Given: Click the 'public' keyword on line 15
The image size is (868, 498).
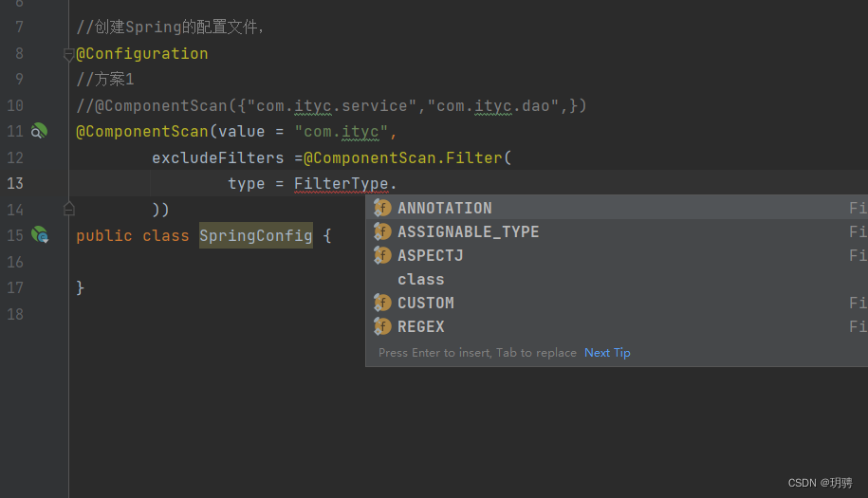Looking at the screenshot, I should click(104, 235).
